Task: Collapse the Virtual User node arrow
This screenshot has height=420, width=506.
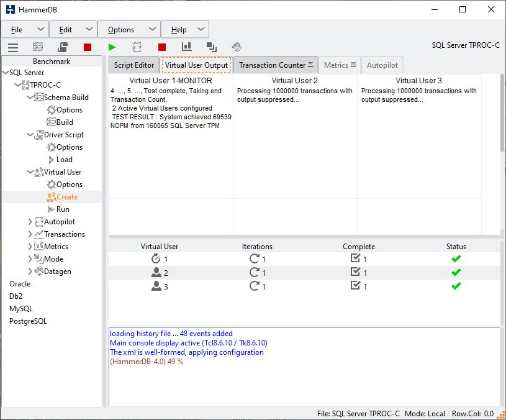Action: tap(30, 172)
